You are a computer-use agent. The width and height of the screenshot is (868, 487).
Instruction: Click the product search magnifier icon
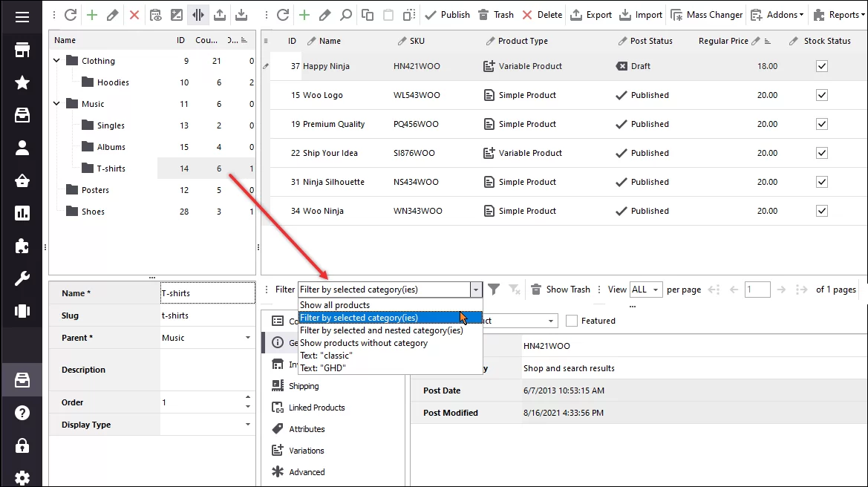[x=346, y=15]
